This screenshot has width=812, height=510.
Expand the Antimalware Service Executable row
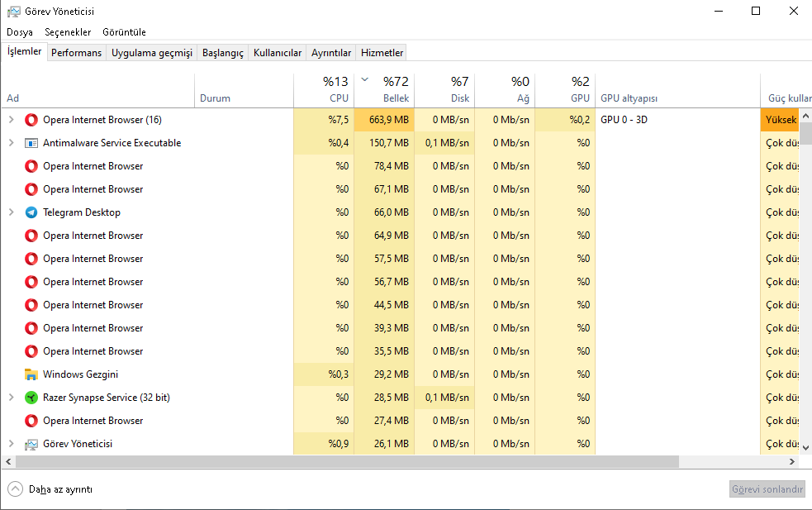click(11, 142)
